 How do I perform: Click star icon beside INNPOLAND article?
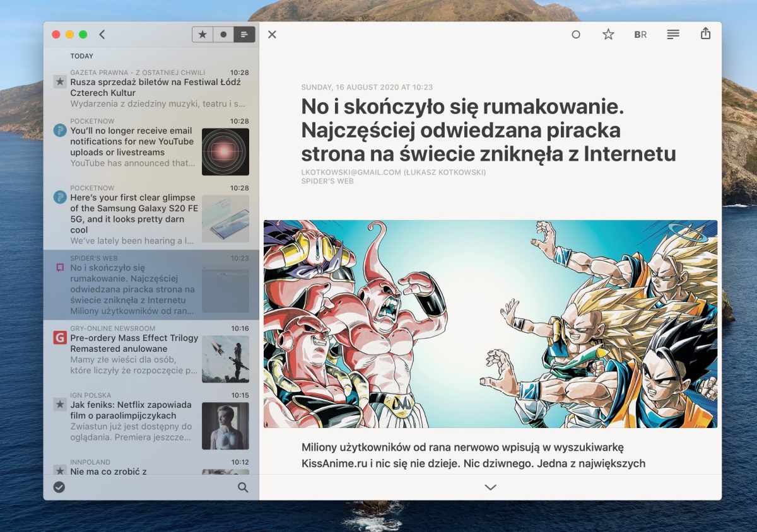click(60, 470)
